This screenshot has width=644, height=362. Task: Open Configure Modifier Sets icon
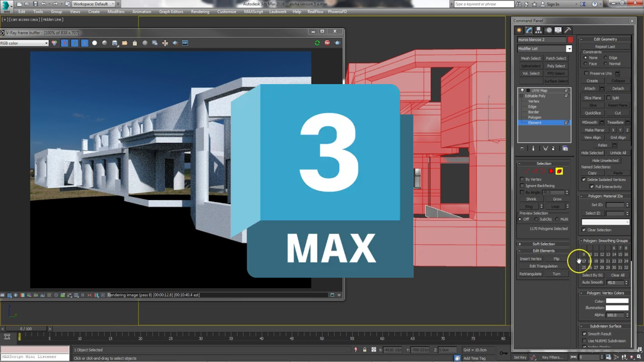point(565,148)
